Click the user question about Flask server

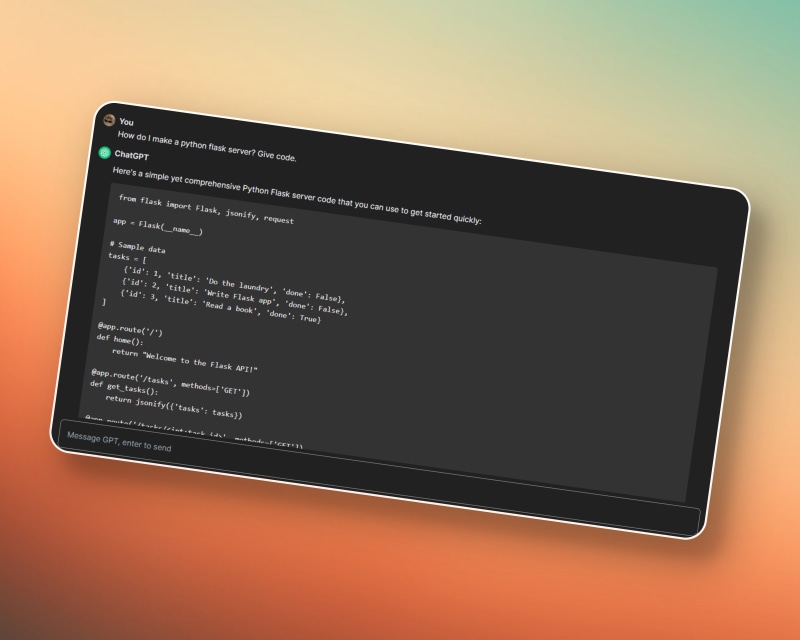pyautogui.click(x=207, y=146)
